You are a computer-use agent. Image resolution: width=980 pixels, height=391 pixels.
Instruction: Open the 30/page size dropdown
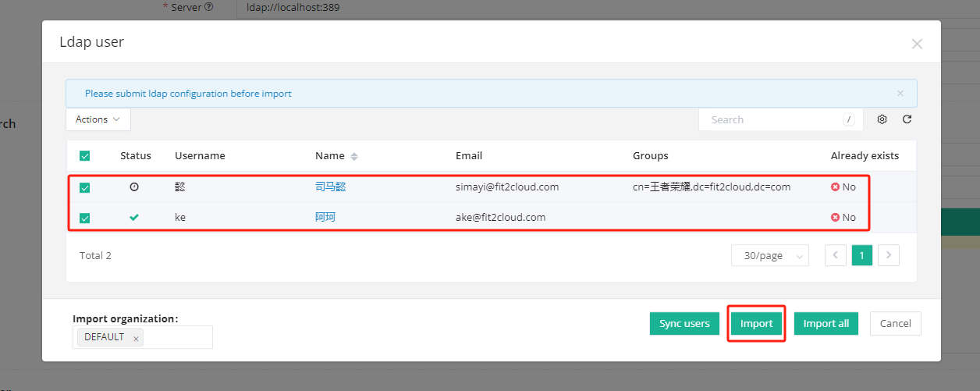pyautogui.click(x=770, y=255)
